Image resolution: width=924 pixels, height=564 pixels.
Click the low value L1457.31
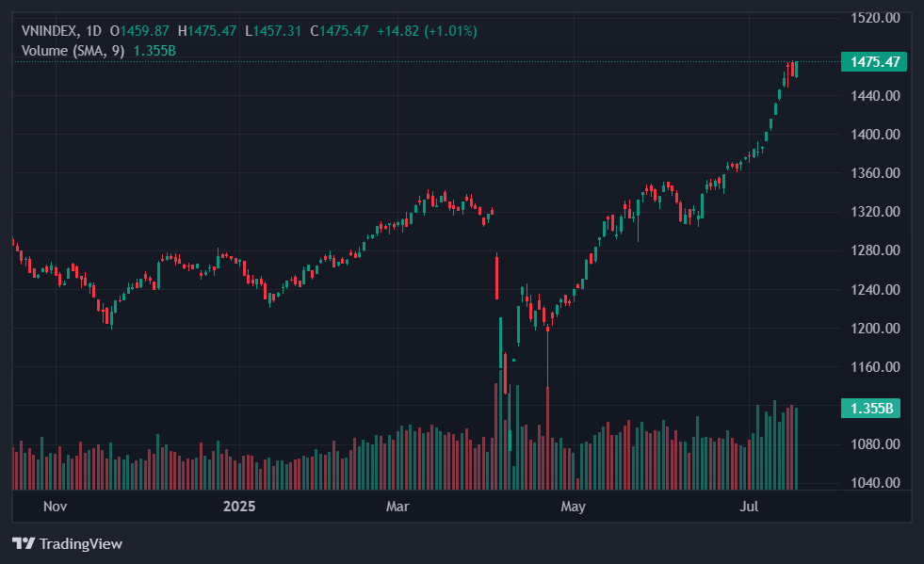point(273,31)
